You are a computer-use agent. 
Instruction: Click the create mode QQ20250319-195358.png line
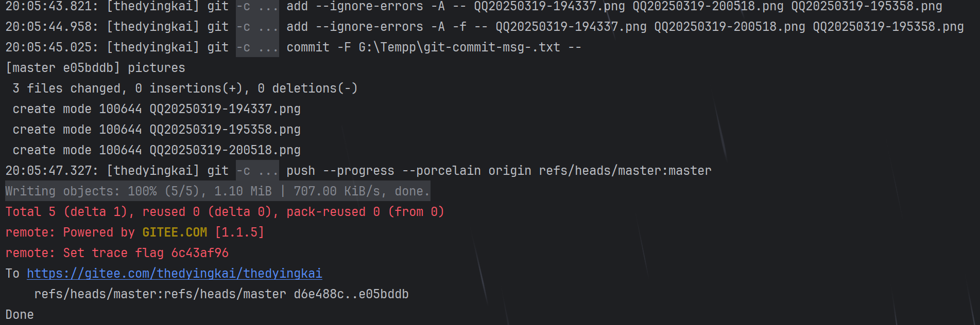[x=157, y=130]
